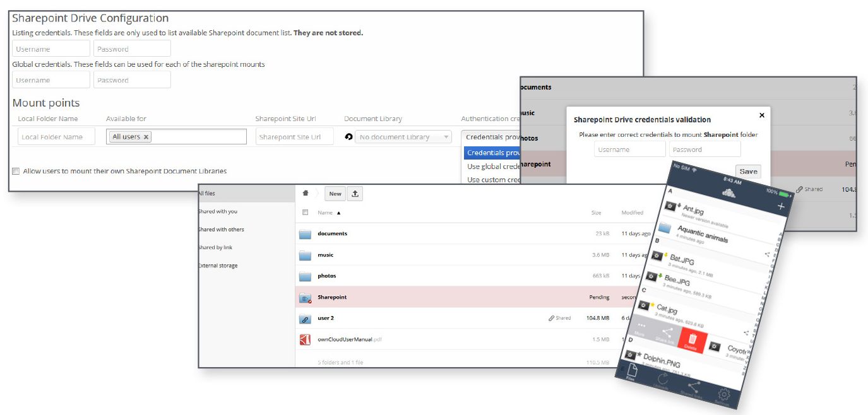Tap the More swipe action on the phone
Viewport: 868px width, 415px height.
click(x=641, y=327)
